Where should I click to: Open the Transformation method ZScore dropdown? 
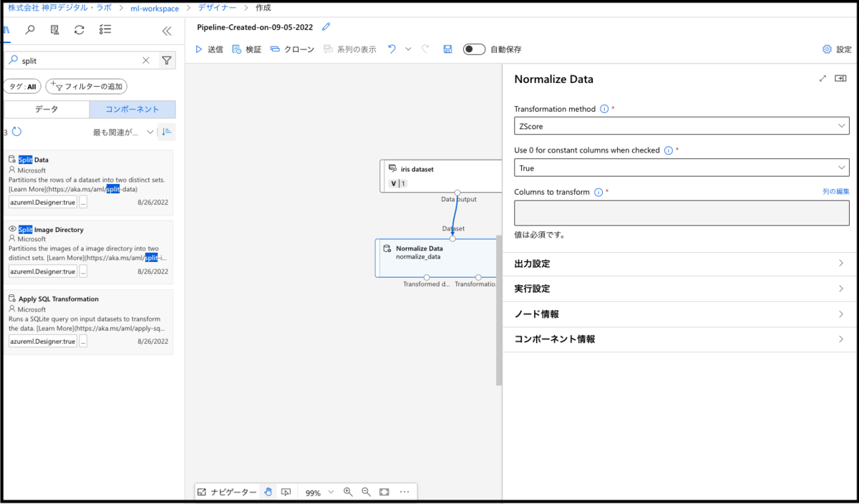(x=681, y=126)
